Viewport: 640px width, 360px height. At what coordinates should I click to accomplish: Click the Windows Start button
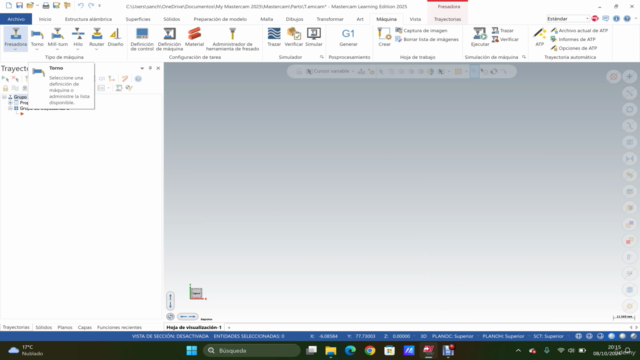(191, 350)
